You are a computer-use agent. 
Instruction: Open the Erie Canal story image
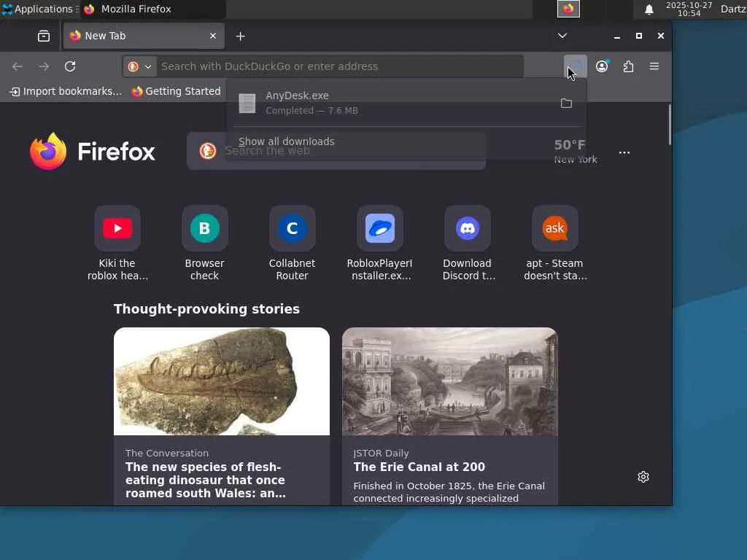pyautogui.click(x=449, y=381)
